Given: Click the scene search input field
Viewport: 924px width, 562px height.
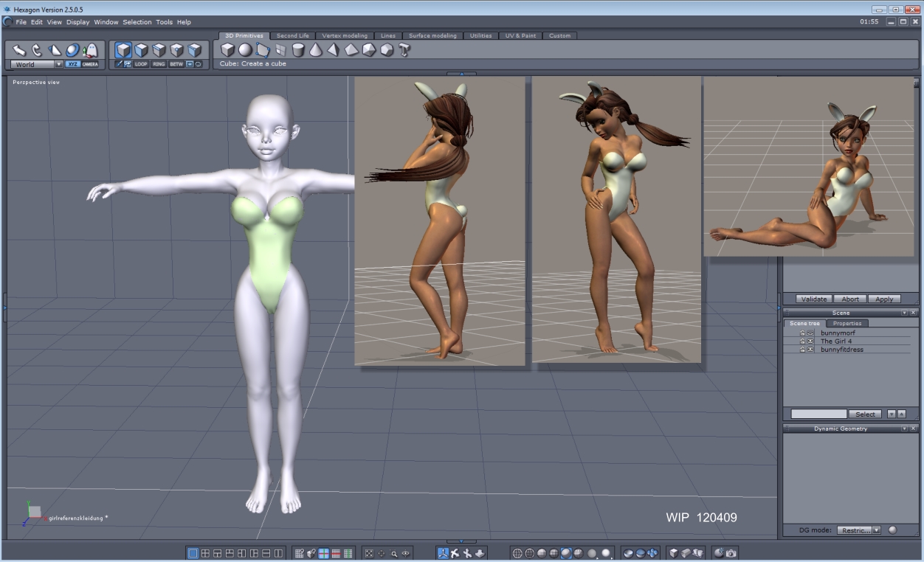Looking at the screenshot, I should pyautogui.click(x=818, y=414).
